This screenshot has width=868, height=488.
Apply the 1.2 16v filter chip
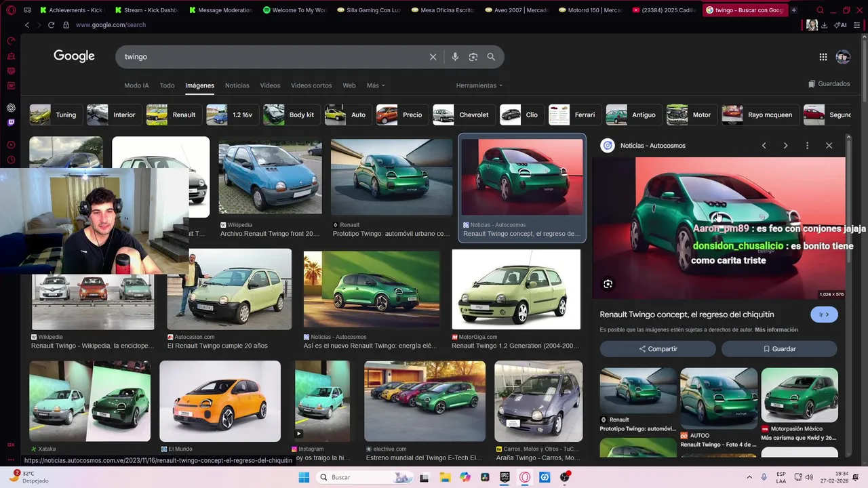click(x=233, y=115)
